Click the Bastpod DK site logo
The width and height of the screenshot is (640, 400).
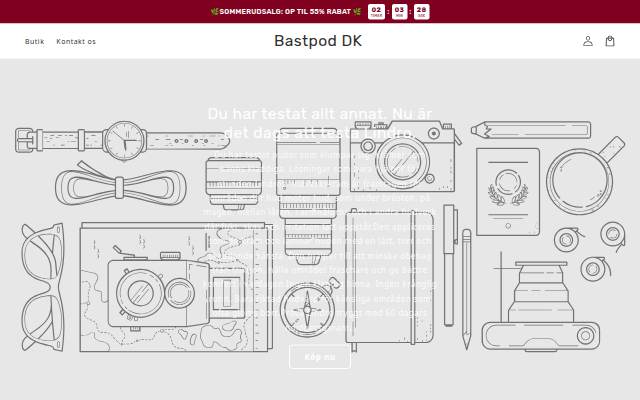click(x=318, y=41)
